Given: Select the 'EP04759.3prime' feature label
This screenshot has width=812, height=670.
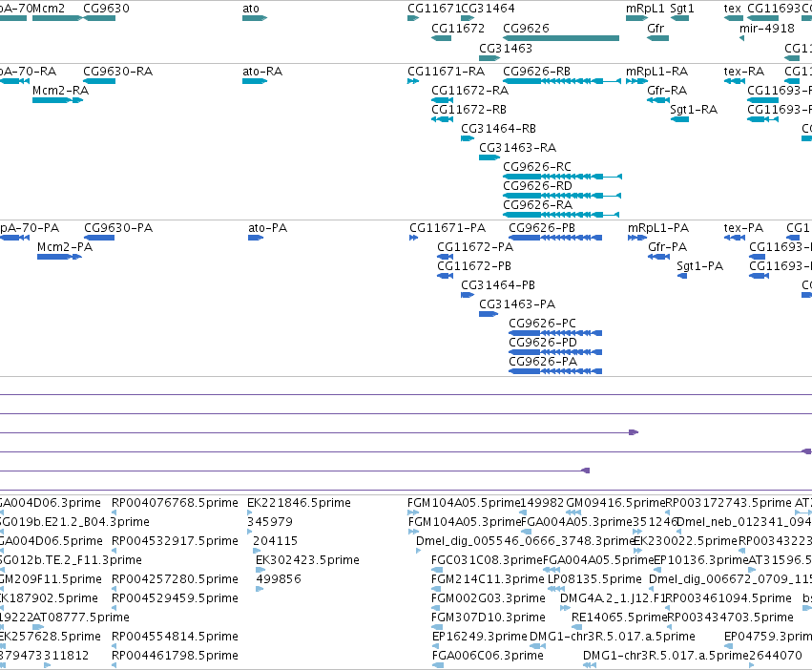Looking at the screenshot, I should click(768, 637).
